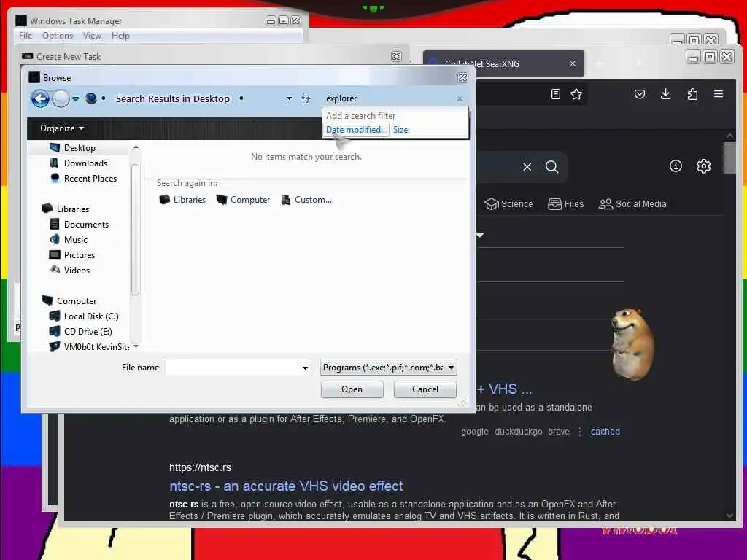Open browser extensions icon

click(x=693, y=94)
